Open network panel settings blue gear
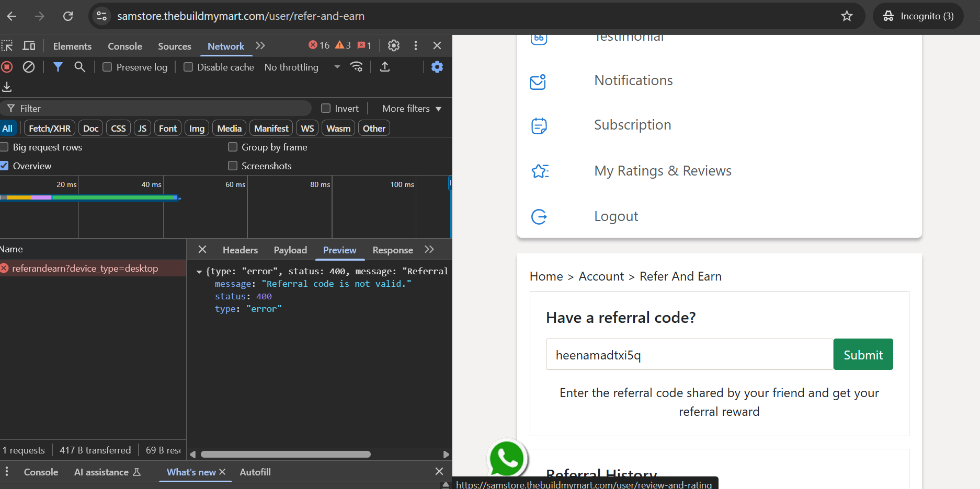 pyautogui.click(x=437, y=67)
